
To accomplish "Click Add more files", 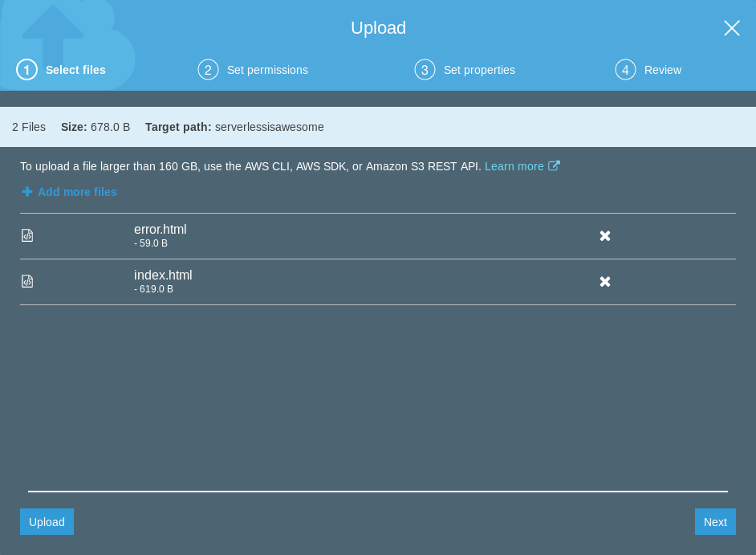I will point(77,192).
